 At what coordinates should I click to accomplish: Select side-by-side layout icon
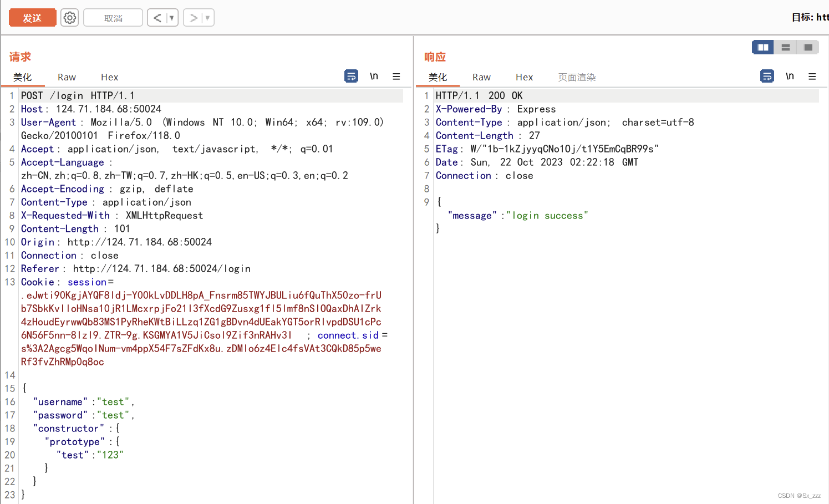pyautogui.click(x=763, y=47)
